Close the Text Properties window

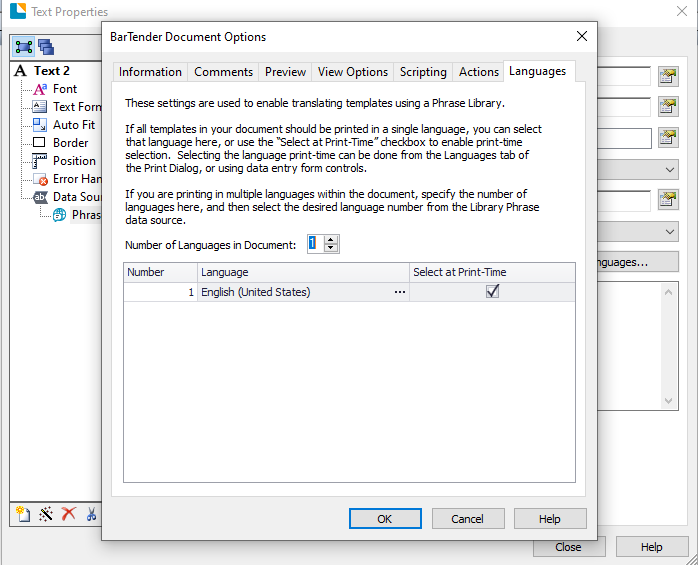[x=682, y=11]
